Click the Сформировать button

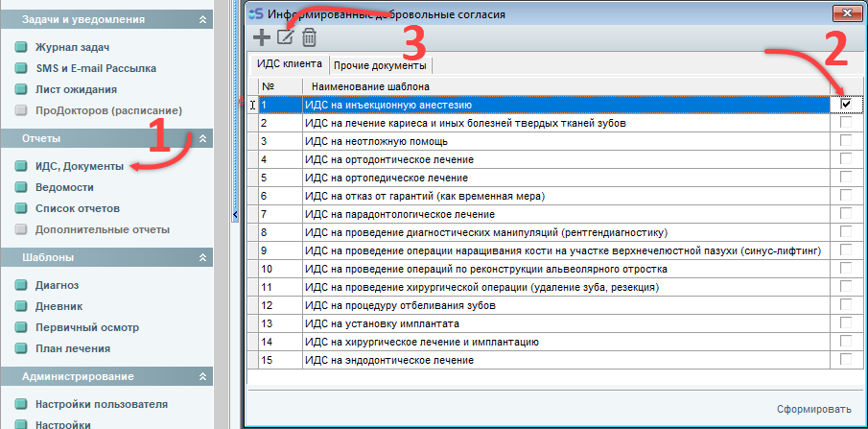click(813, 409)
